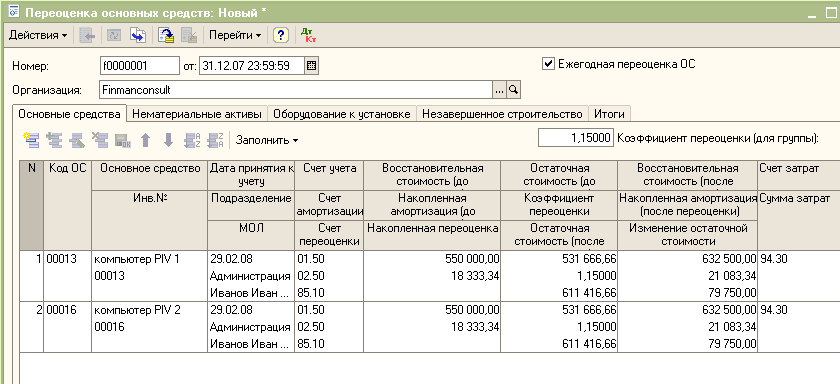Switch to Основные средства tab
Image resolution: width=840 pixels, height=384 pixels.
[69, 114]
